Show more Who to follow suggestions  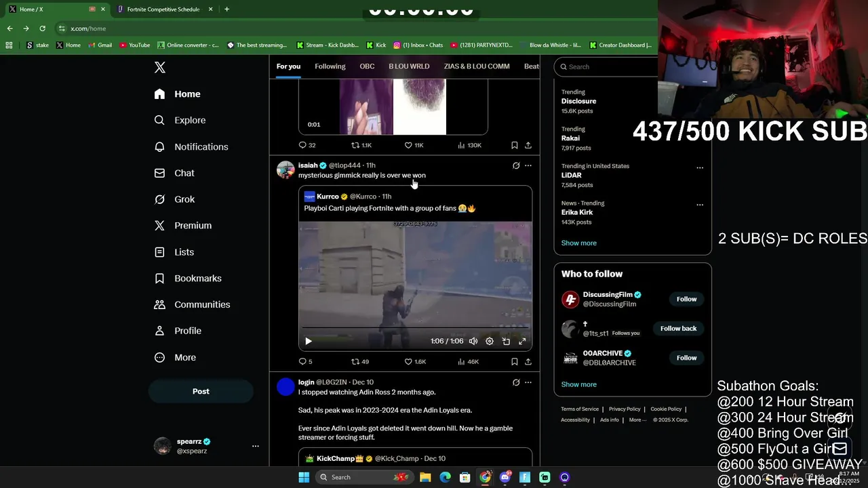(x=579, y=384)
